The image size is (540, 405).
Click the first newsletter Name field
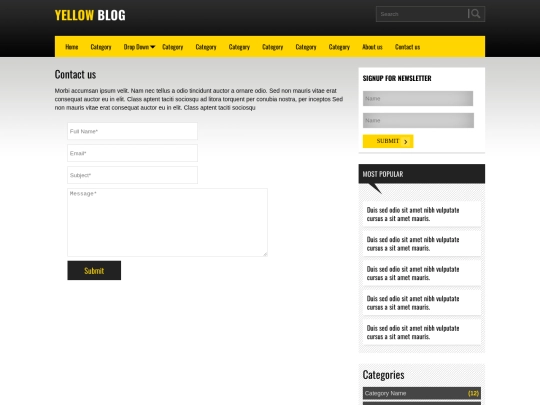click(x=418, y=98)
